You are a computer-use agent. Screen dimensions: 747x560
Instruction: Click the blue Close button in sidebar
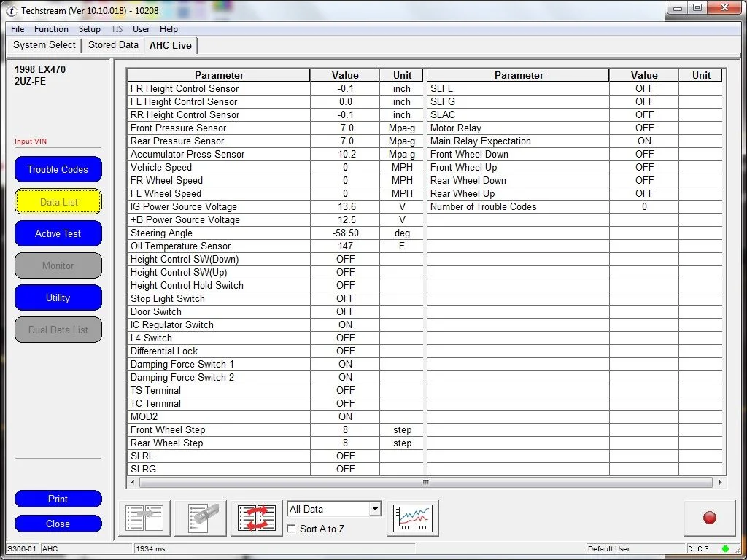click(x=58, y=524)
